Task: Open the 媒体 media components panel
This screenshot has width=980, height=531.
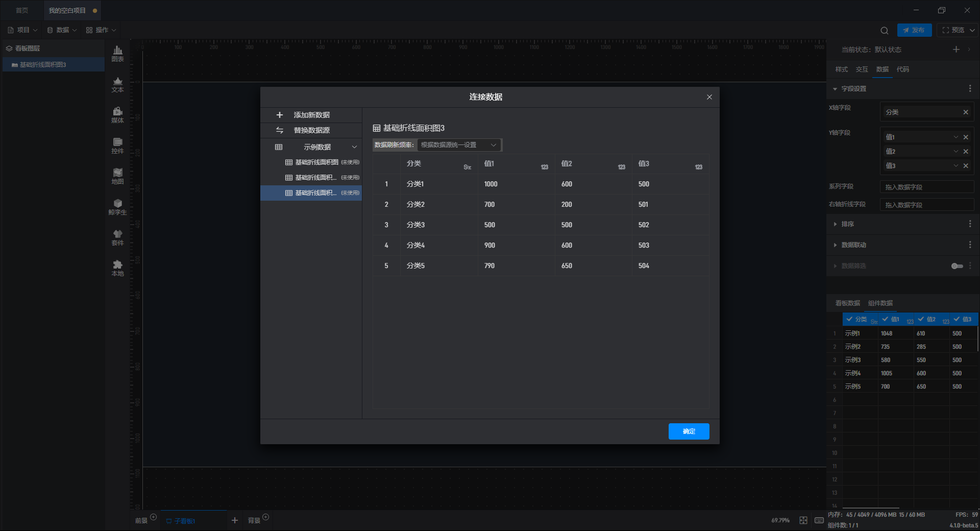Action: tap(117, 115)
